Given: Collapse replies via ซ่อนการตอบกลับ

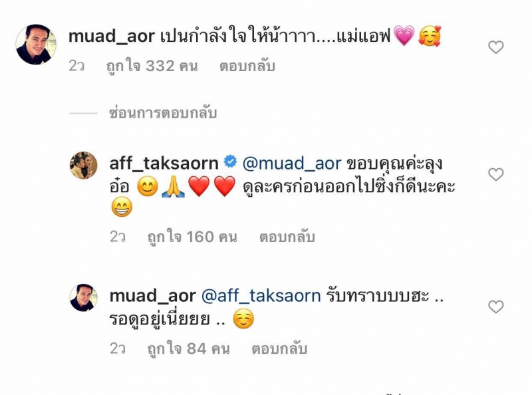Looking at the screenshot, I should coord(163,112).
